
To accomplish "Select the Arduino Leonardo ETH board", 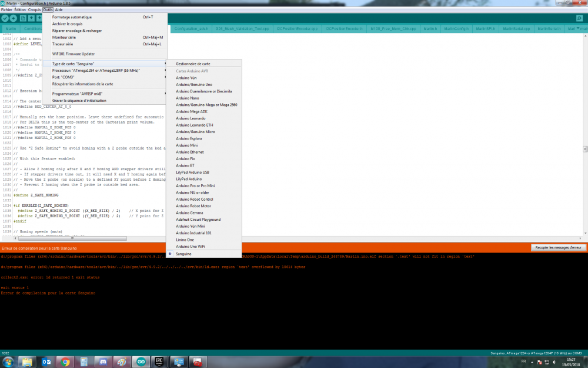I will point(203,125).
